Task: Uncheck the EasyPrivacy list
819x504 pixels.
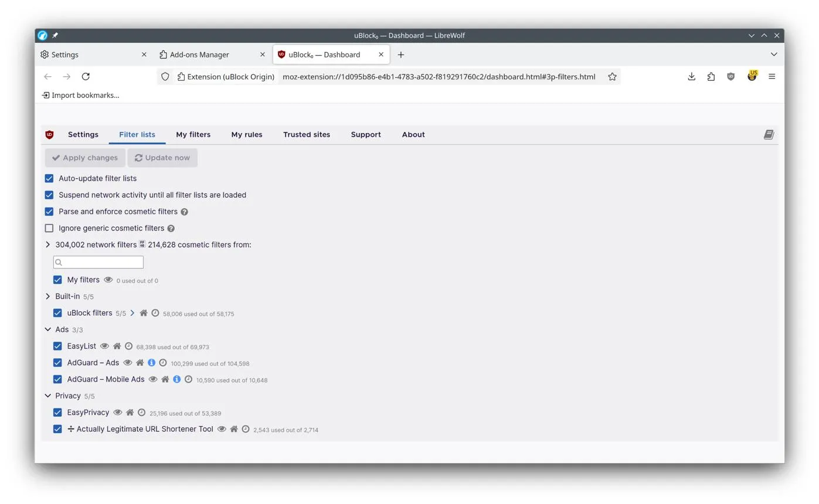Action: [x=57, y=413]
